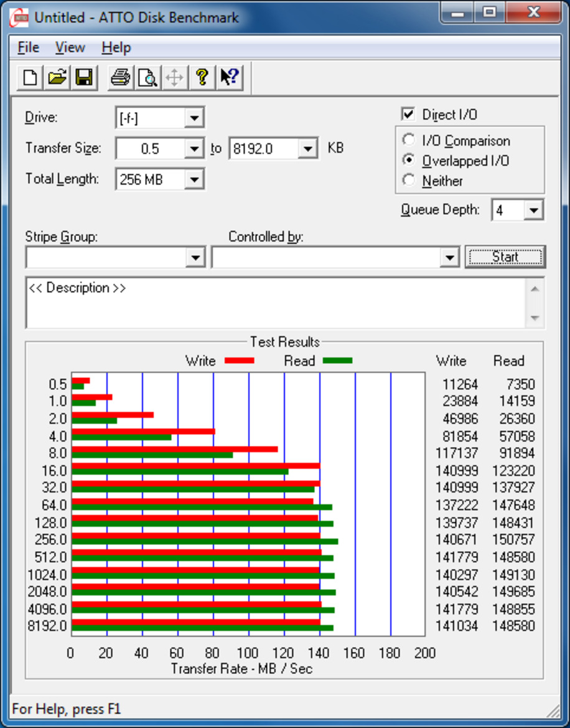Expand the minimum Transfer Size dropdown showing 0.5
The width and height of the screenshot is (570, 728).
pos(194,149)
